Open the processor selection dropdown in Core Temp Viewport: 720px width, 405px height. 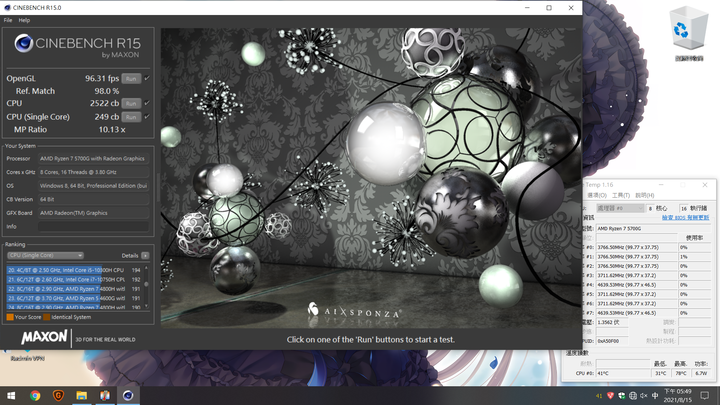click(620, 208)
